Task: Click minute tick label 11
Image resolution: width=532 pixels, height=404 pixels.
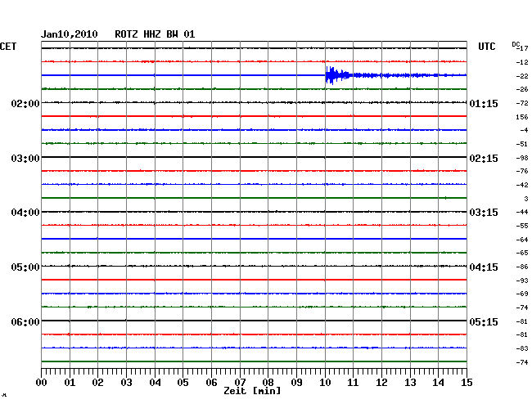Action: pyautogui.click(x=353, y=383)
